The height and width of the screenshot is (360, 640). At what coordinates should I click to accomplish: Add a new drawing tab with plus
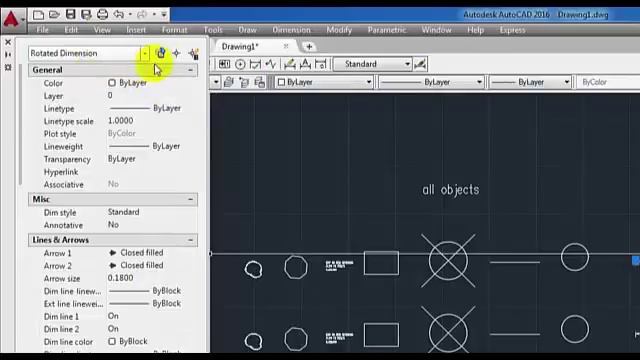click(x=309, y=47)
